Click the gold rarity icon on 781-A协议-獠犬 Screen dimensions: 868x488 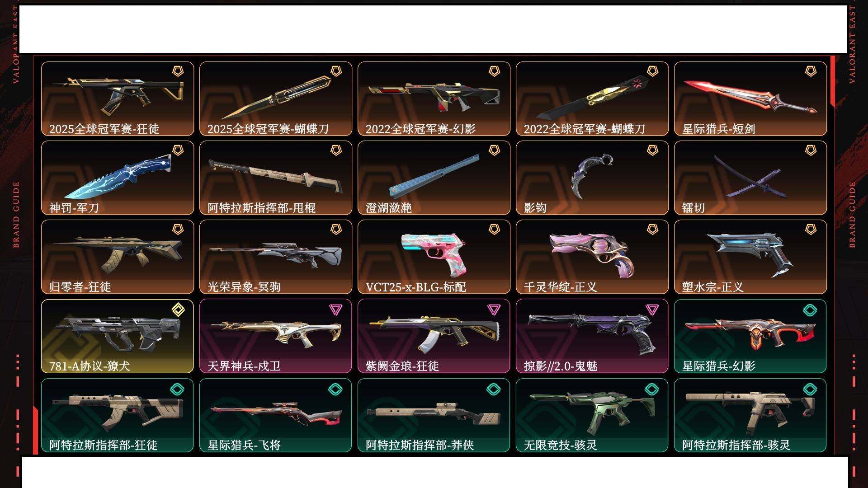click(x=178, y=310)
